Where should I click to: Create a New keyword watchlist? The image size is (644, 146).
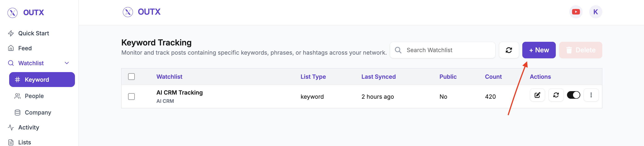tap(539, 50)
